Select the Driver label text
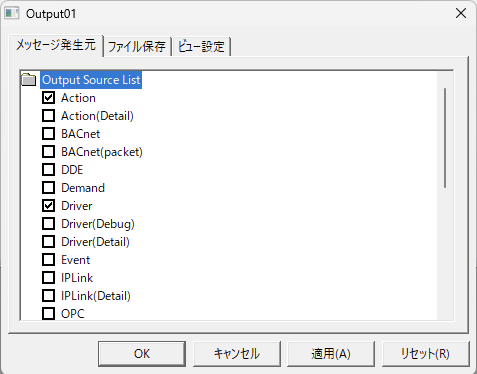This screenshot has width=477, height=374. tap(77, 206)
